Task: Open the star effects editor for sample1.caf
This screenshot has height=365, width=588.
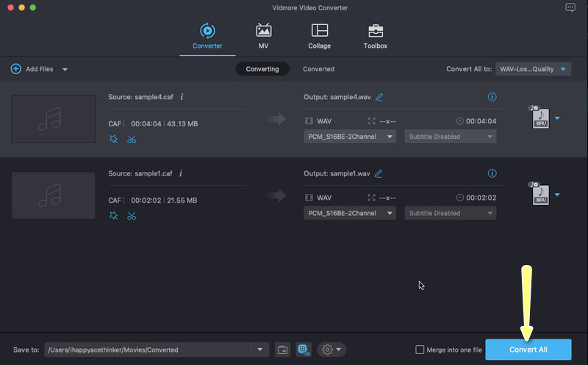Action: 113,215
